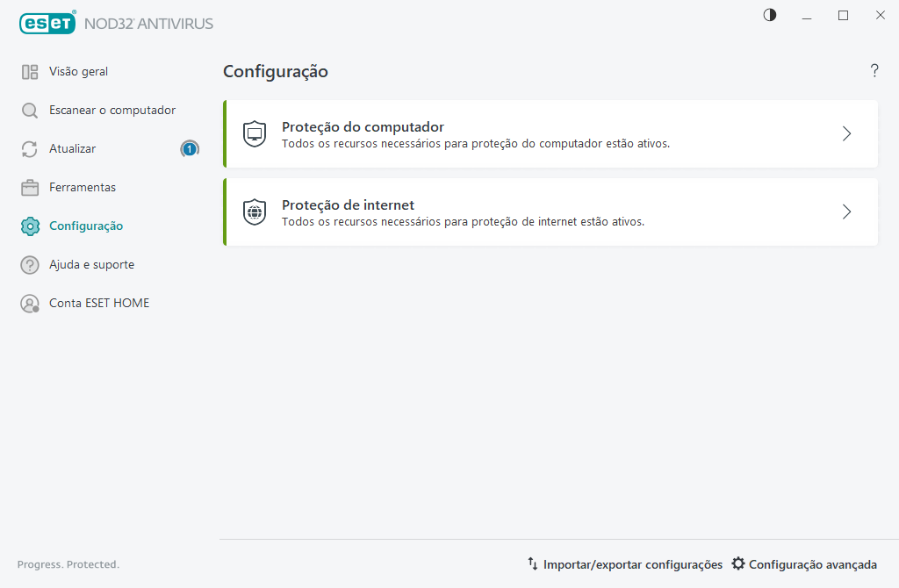Open Importar/exportar configurações
899x588 pixels.
634,564
